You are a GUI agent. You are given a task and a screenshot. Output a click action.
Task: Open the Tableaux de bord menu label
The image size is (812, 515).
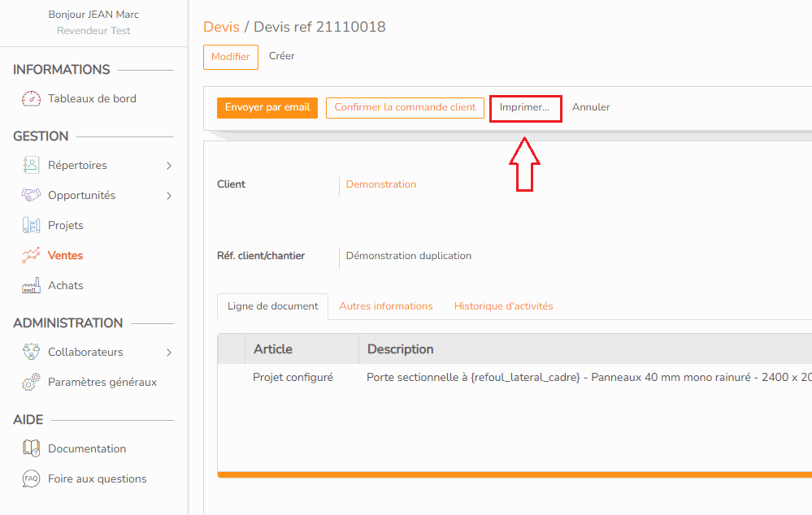(92, 98)
